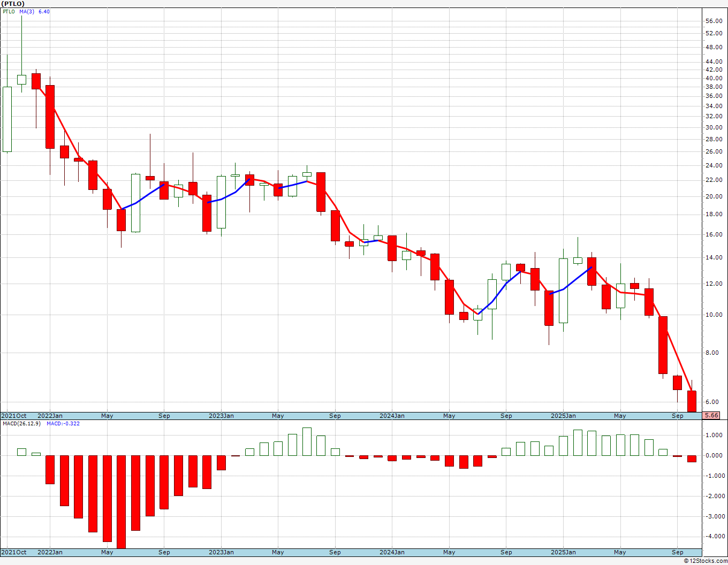Click the latest red candlestick at chart end
The width and height of the screenshot is (728, 565).
click(x=692, y=401)
